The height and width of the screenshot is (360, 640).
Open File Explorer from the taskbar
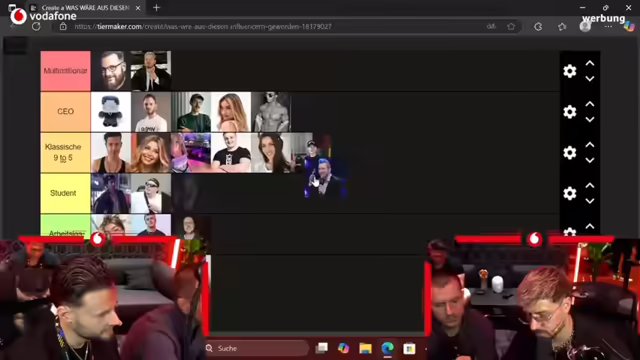tap(365, 348)
